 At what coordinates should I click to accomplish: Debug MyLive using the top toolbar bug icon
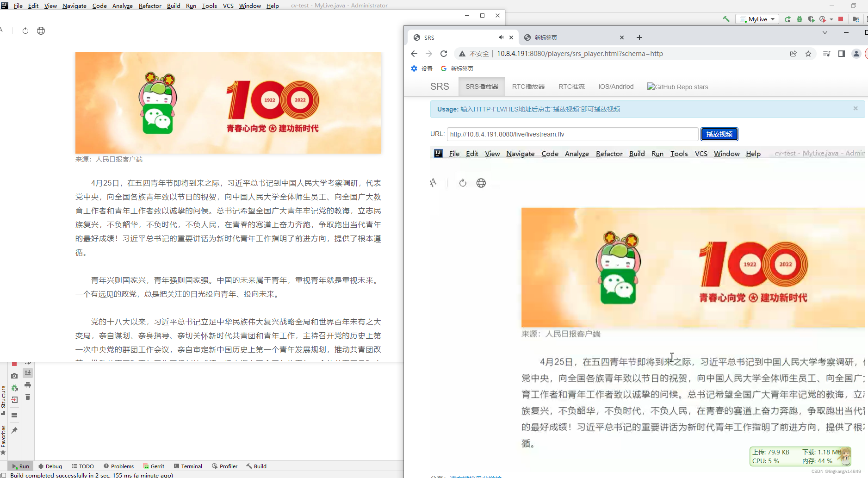[800, 19]
